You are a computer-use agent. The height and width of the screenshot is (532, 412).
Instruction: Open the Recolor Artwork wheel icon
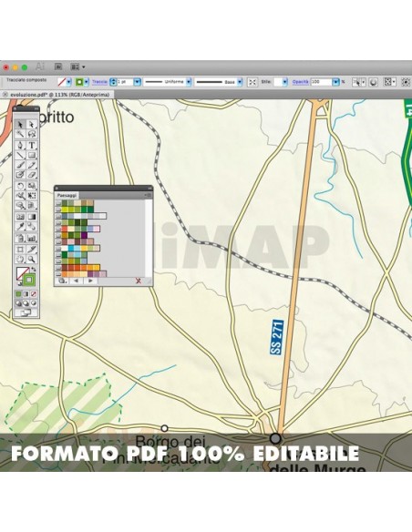(374, 82)
